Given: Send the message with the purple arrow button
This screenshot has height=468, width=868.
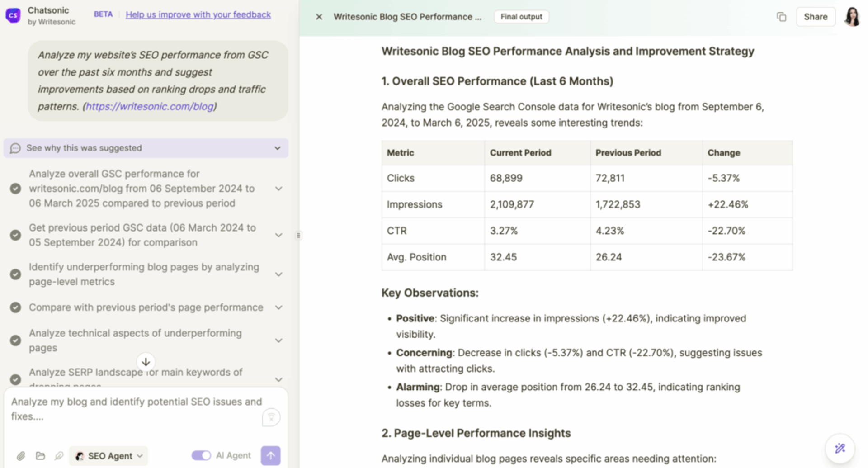Looking at the screenshot, I should [x=270, y=456].
